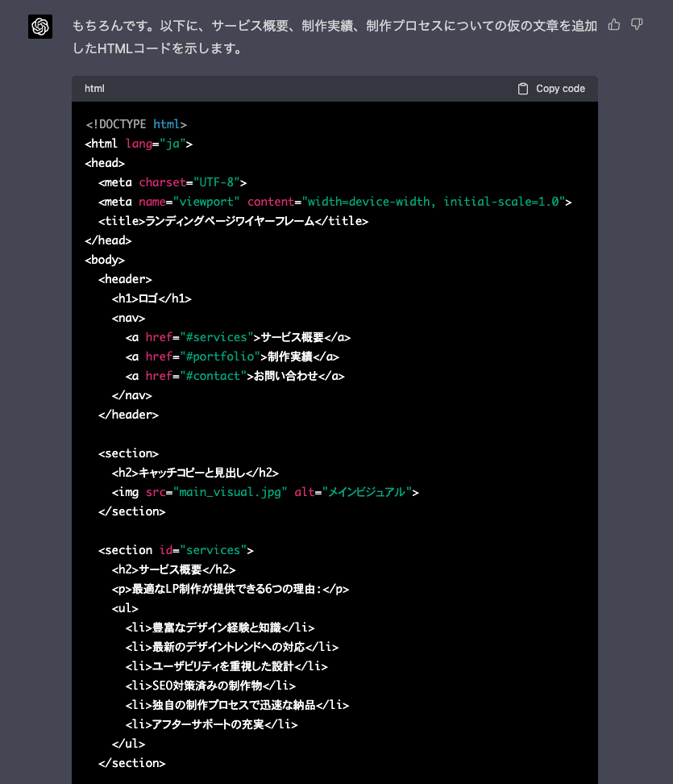Click the li SEO対策済みの制作物 line
The height and width of the screenshot is (784, 673).
point(210,686)
